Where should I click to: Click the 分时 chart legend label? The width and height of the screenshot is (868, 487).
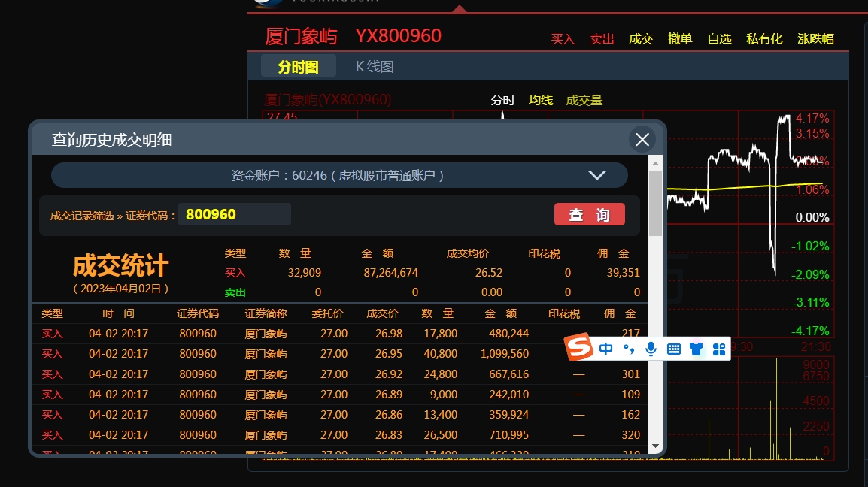502,100
